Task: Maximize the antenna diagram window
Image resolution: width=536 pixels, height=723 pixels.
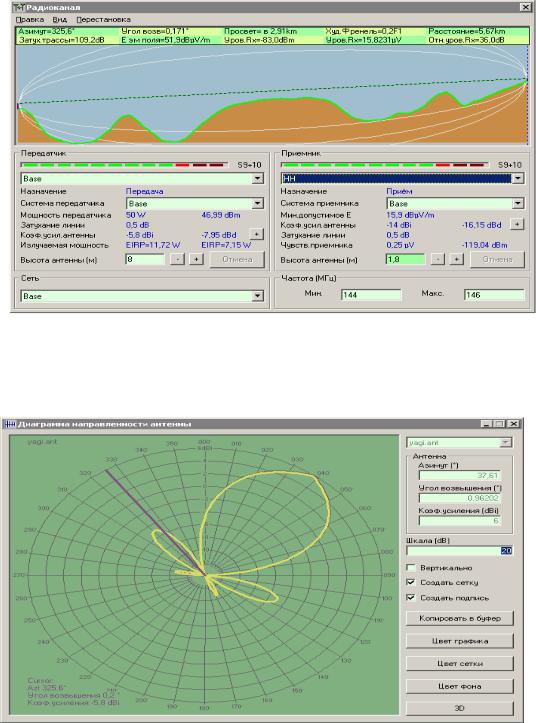Action: click(500, 424)
